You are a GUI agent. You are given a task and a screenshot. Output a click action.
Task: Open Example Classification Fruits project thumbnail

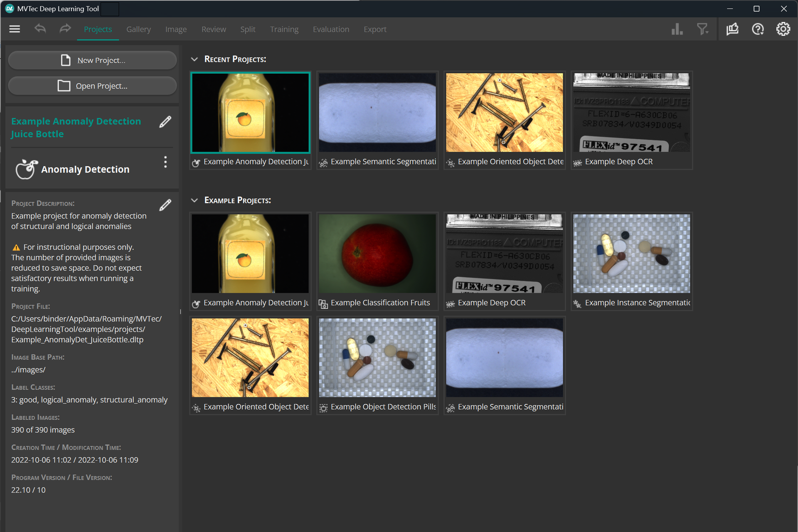[x=377, y=254]
